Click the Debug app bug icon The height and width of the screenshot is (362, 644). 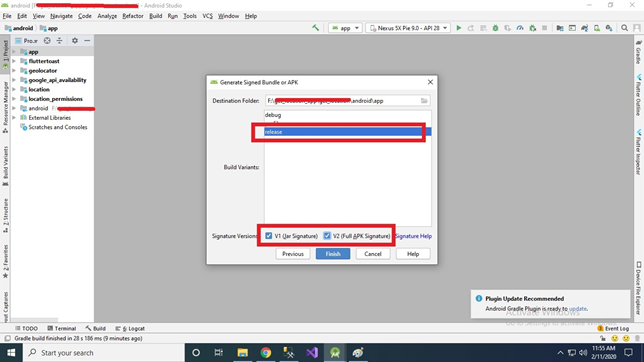[x=495, y=28]
